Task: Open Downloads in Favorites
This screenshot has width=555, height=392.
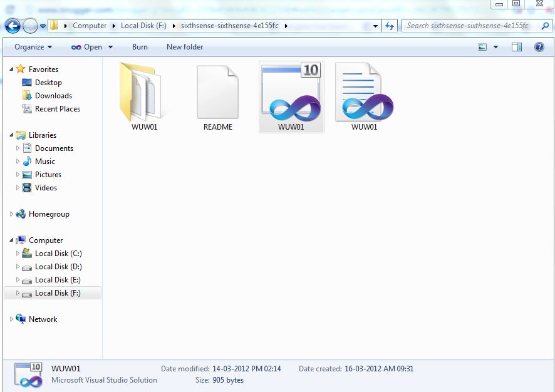Action: click(x=53, y=96)
